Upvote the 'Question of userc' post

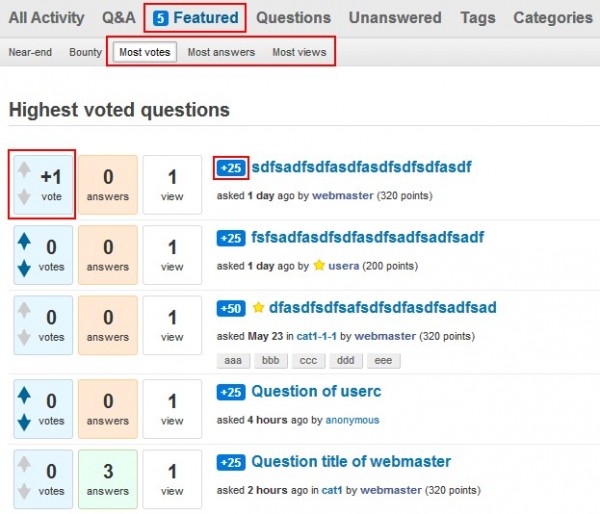(24, 395)
